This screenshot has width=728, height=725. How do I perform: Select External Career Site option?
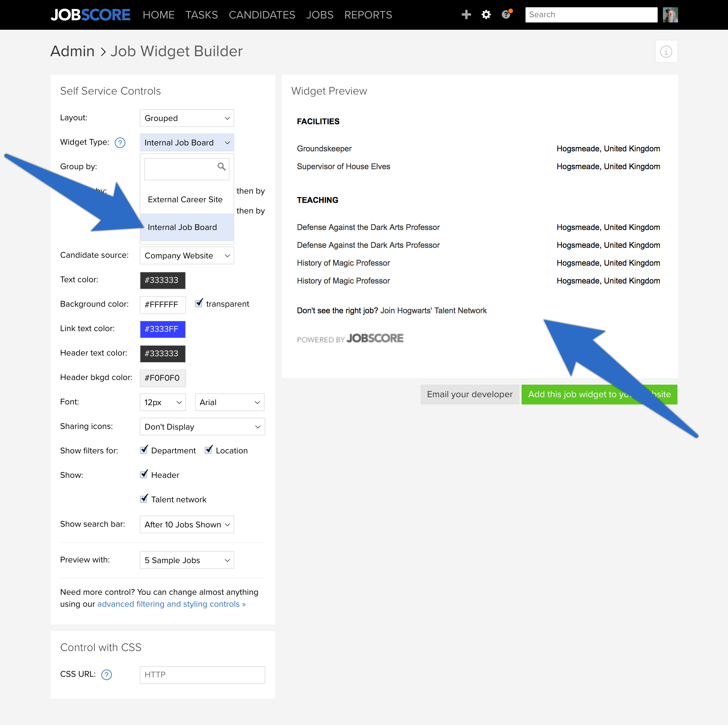point(187,200)
